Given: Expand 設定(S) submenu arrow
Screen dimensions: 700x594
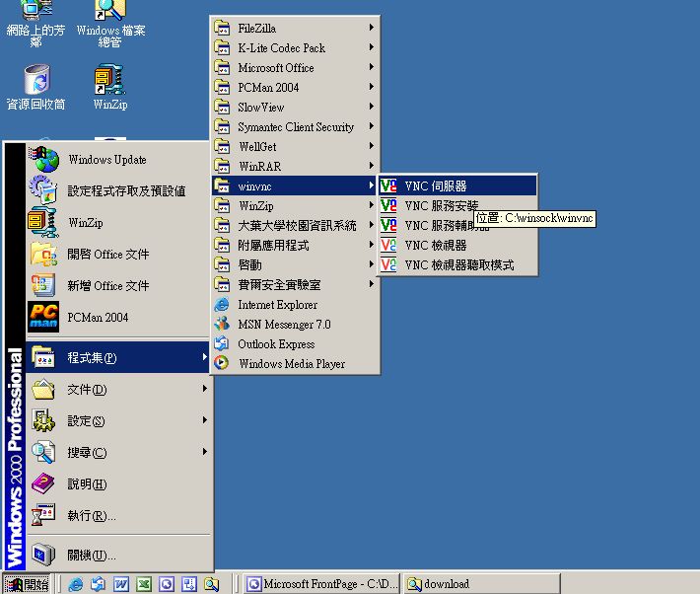Looking at the screenshot, I should [204, 419].
